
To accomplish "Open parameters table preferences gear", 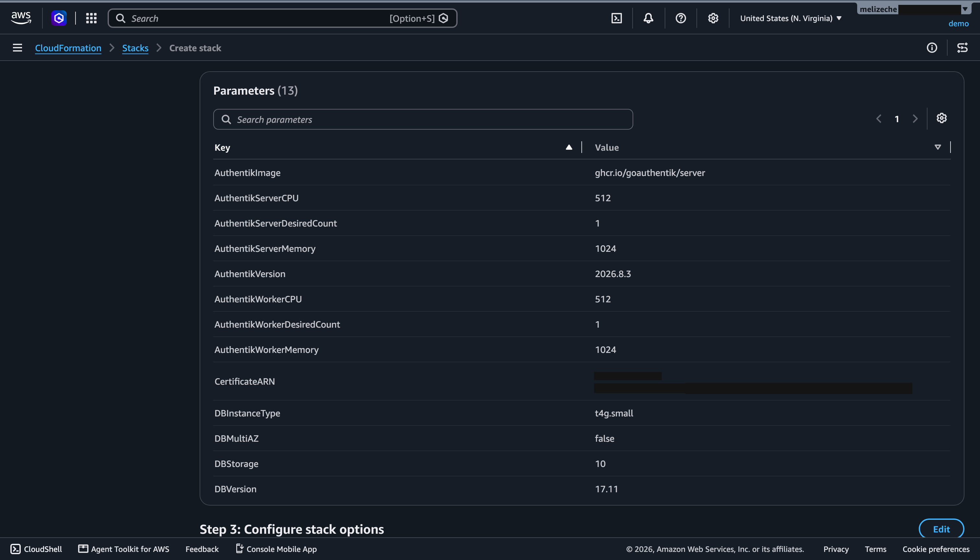I will (x=941, y=118).
